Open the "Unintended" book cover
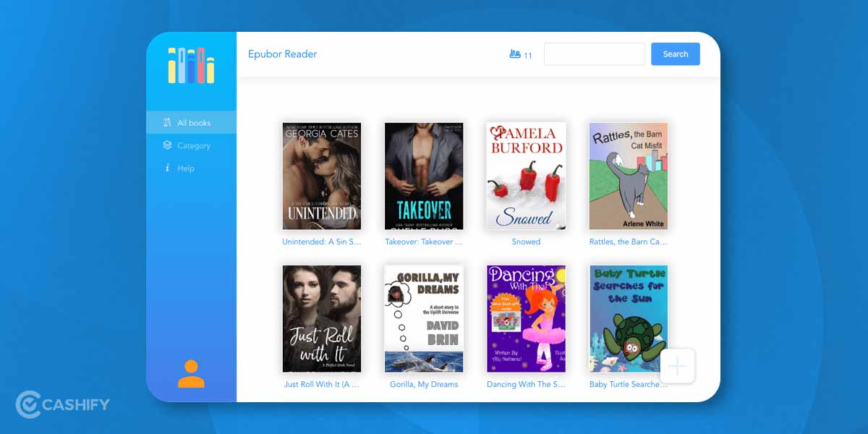Screen dimensions: 868x434 point(322,176)
